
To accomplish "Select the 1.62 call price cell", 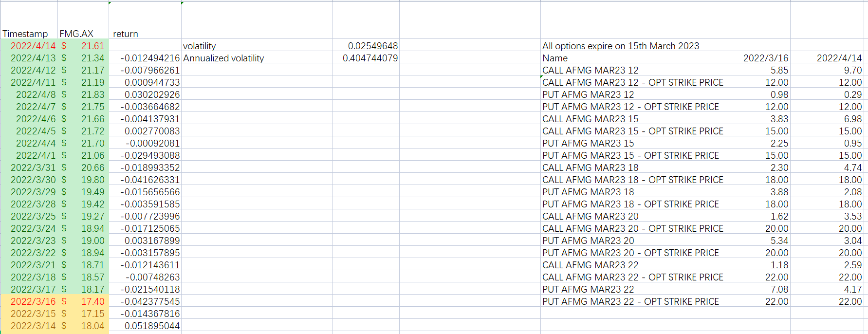I will pos(760,216).
